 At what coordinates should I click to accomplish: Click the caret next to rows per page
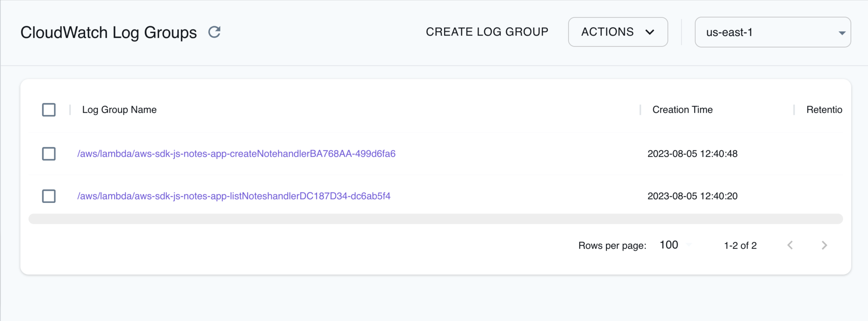click(x=690, y=245)
